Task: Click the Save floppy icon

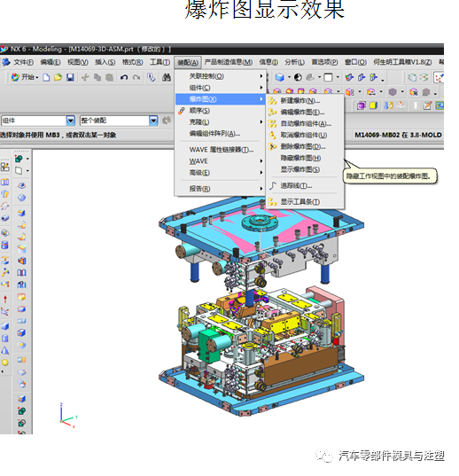Action: [x=70, y=78]
